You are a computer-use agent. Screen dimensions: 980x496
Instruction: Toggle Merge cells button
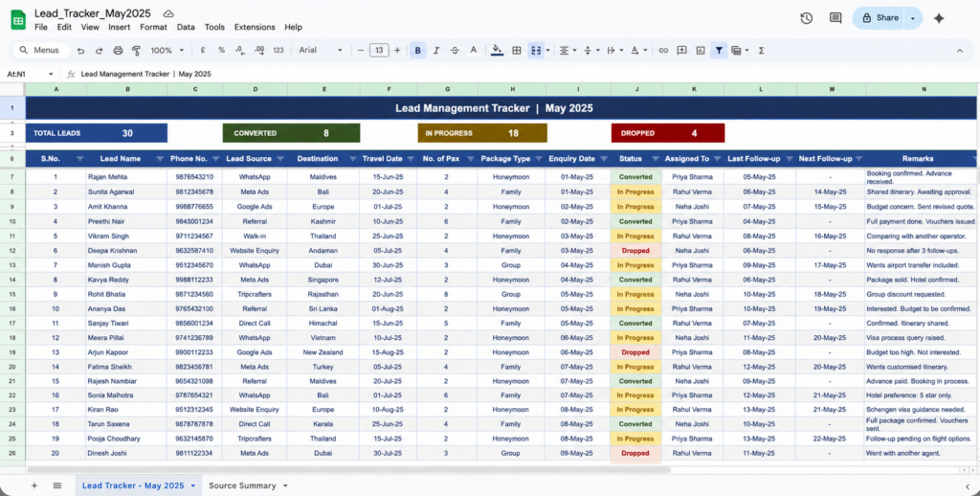click(x=536, y=51)
